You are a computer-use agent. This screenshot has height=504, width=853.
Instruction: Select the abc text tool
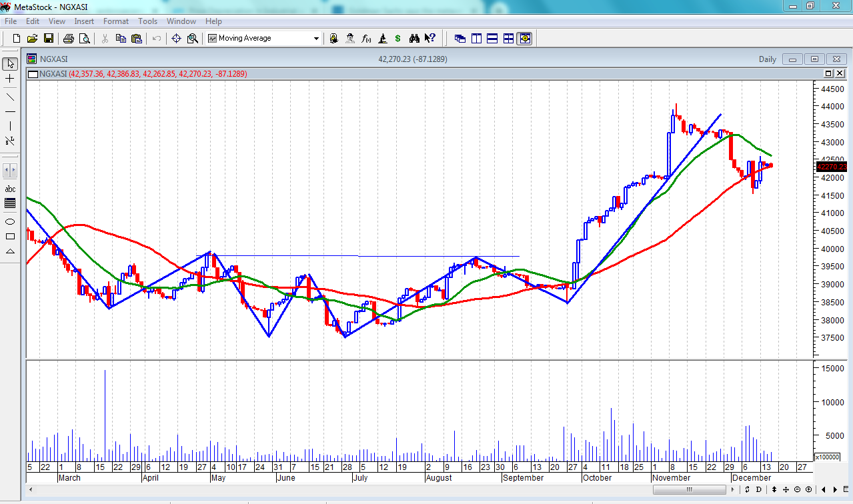coord(10,189)
